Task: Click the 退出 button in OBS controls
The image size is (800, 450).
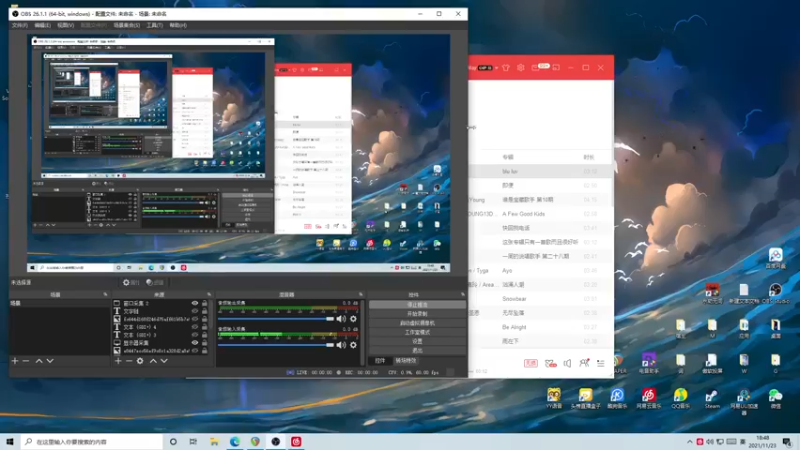Action: pyautogui.click(x=417, y=351)
